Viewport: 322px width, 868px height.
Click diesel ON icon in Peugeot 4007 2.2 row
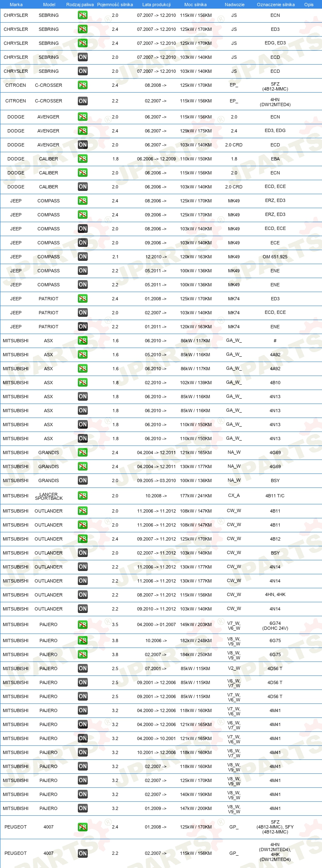tap(83, 853)
